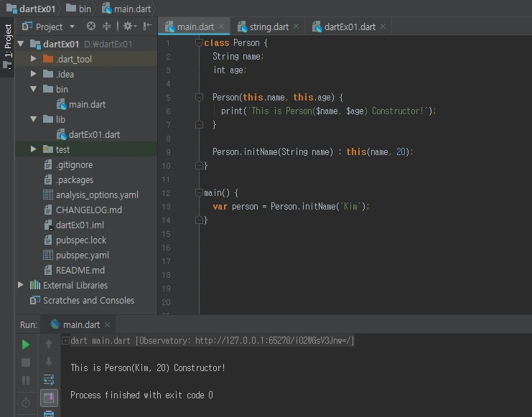Stop the running process

26,362
